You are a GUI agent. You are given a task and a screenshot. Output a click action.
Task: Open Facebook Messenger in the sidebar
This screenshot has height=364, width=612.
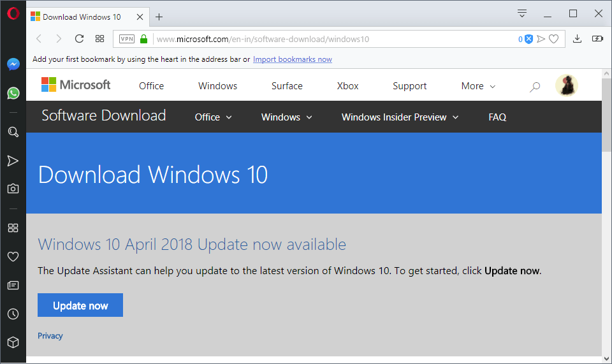tap(13, 64)
